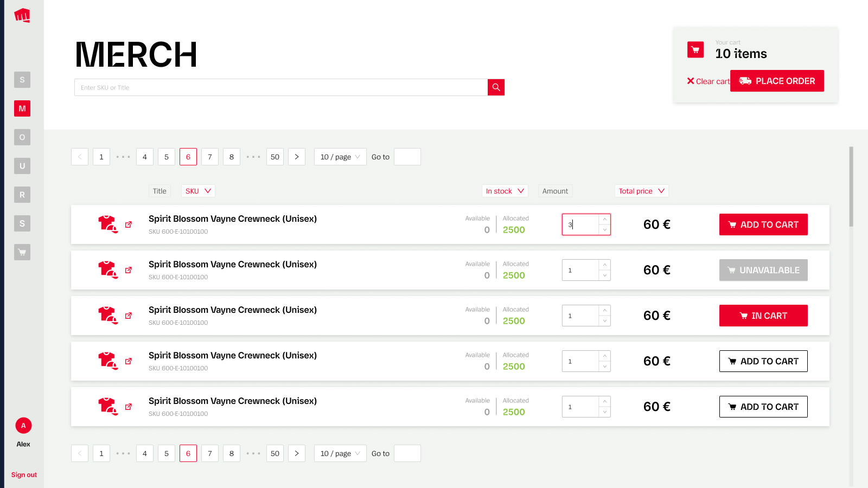Increase amount in the row with value 3
The width and height of the screenshot is (868, 488).
tap(605, 219)
